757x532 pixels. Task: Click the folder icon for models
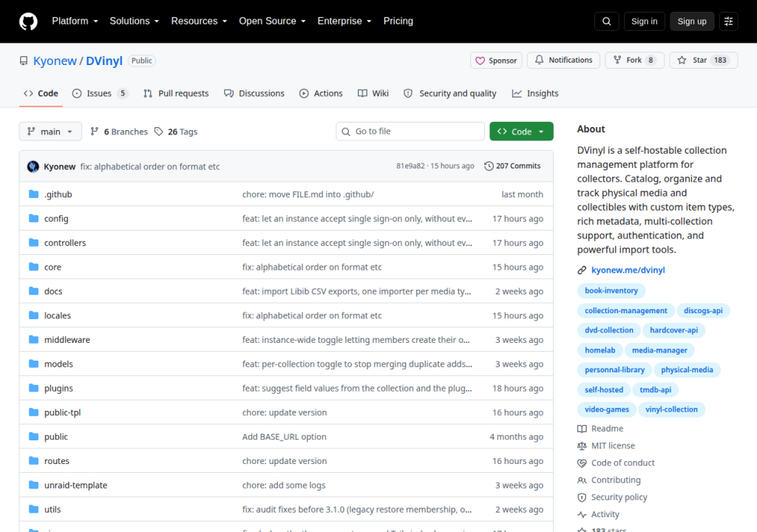33,364
